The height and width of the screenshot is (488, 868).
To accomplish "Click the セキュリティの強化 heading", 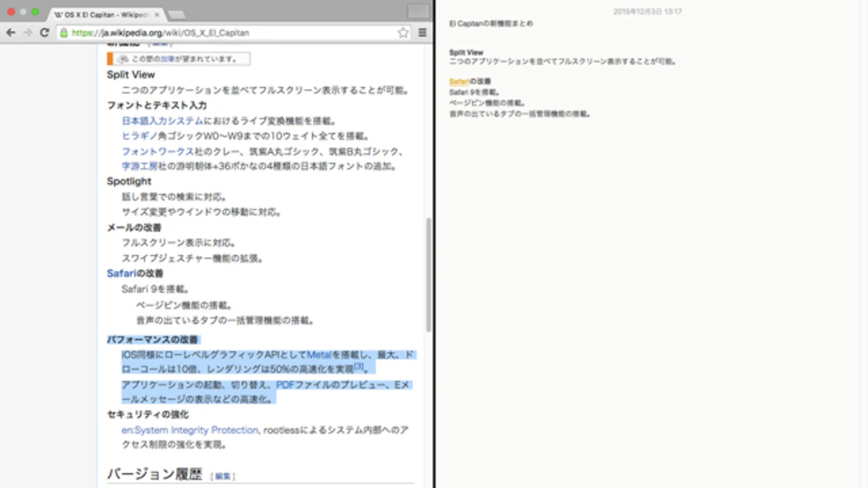I will coord(148,414).
